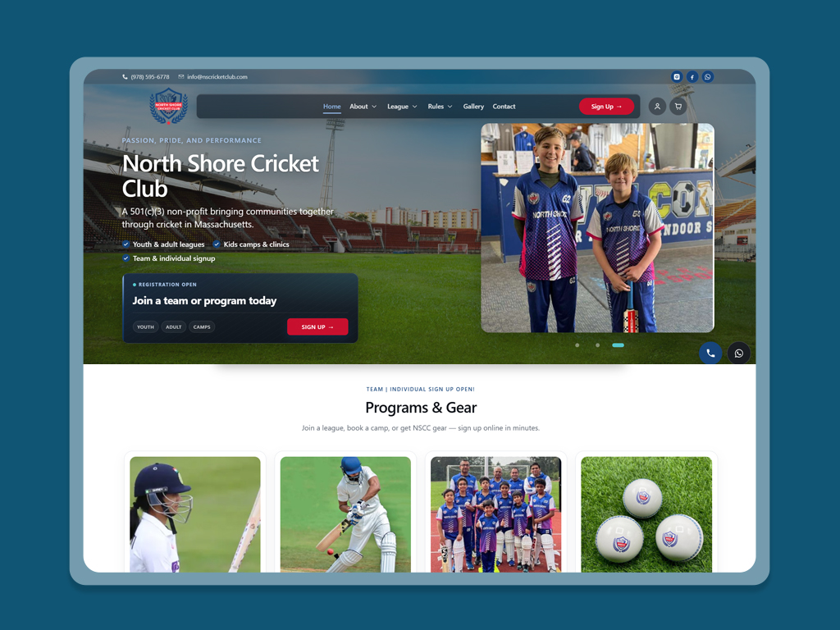
Task: Click 'Join a team or program today' text
Action: [204, 300]
